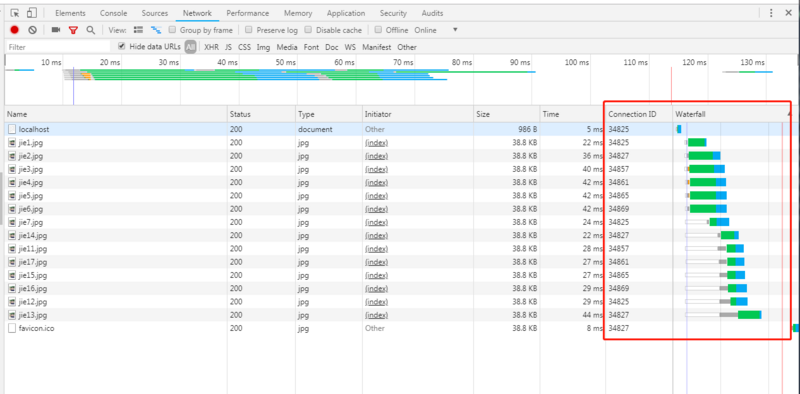Open the Security tab
This screenshot has width=800, height=394.
click(x=393, y=13)
